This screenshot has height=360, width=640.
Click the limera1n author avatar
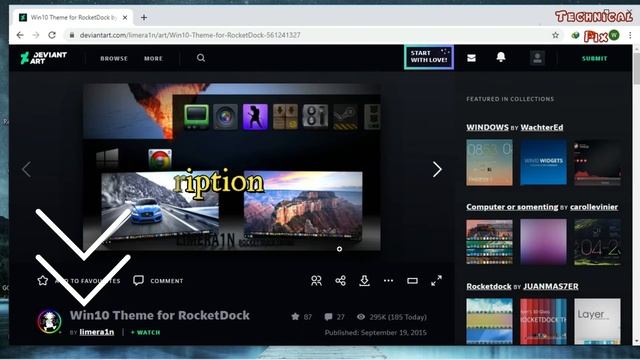tap(49, 321)
